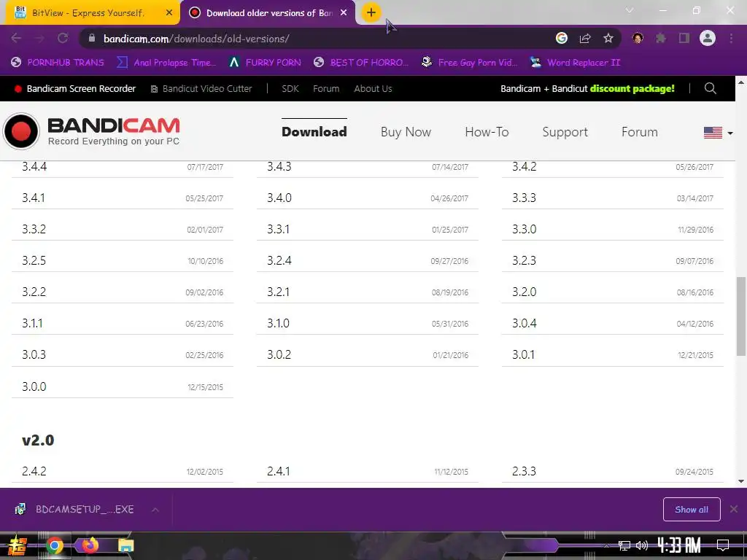Open the SDK link
Image resolution: width=747 pixels, height=560 pixels.
click(x=290, y=88)
